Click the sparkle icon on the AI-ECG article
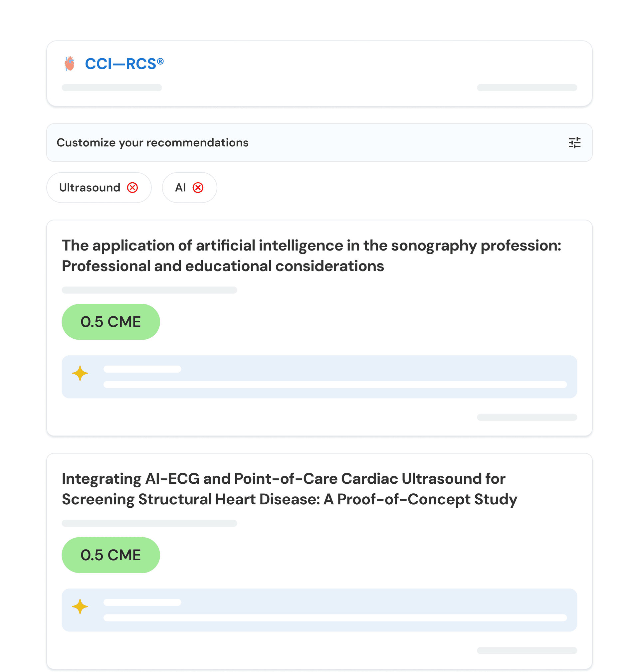 tap(80, 607)
